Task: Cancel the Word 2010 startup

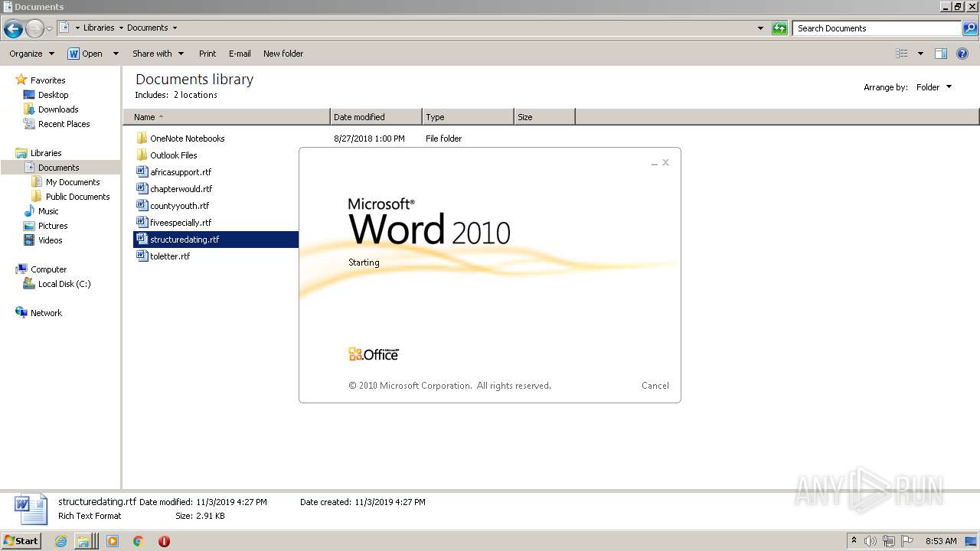Action: (x=655, y=386)
